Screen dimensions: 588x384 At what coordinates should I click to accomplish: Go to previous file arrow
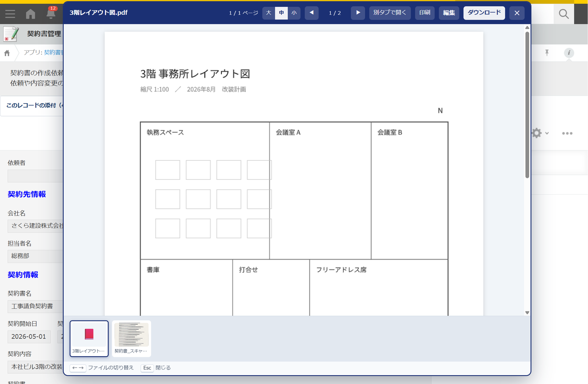tap(312, 13)
